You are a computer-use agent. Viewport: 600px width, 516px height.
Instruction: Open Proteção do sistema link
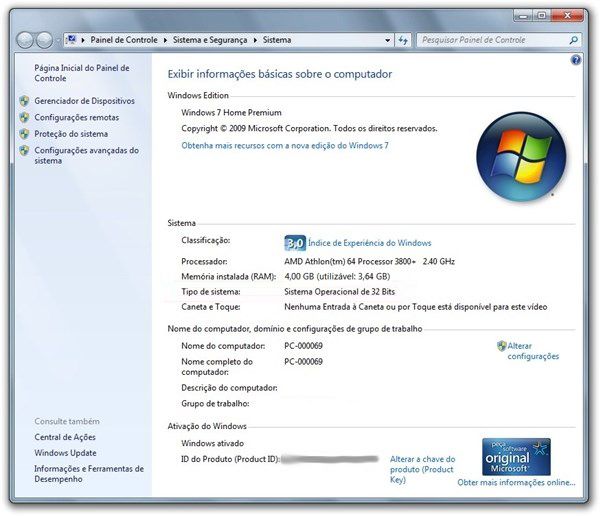coord(71,134)
